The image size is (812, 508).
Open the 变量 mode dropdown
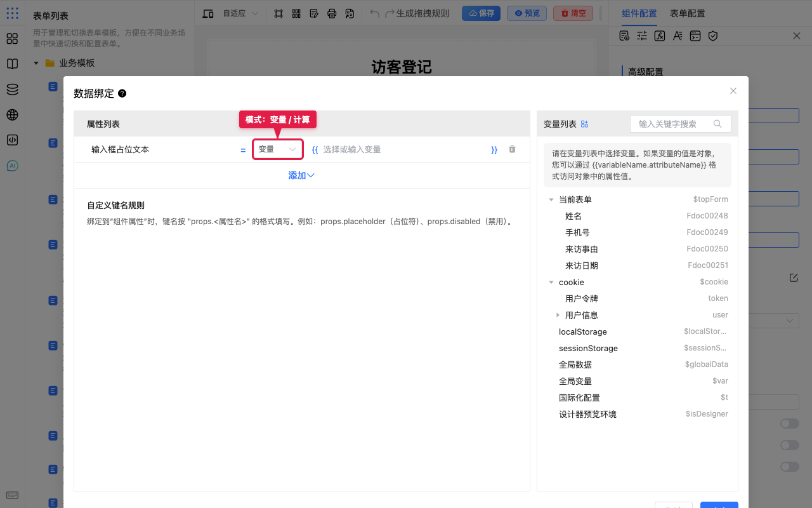[278, 149]
